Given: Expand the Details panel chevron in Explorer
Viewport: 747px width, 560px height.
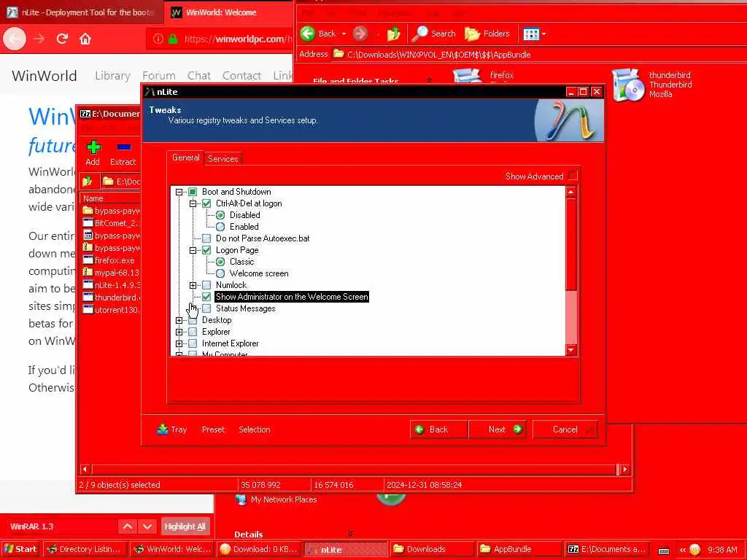Looking at the screenshot, I should pos(351,534).
